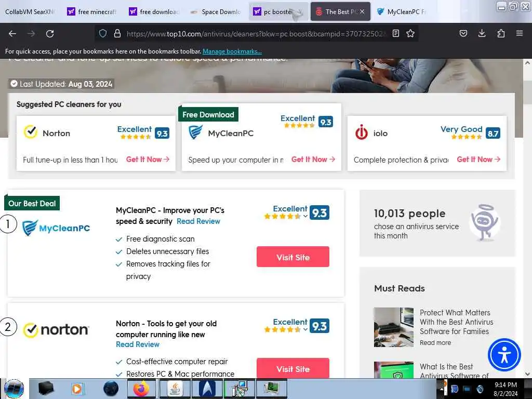Click Visit Site for MyCleanPC
The image size is (532, 399).
point(293,257)
